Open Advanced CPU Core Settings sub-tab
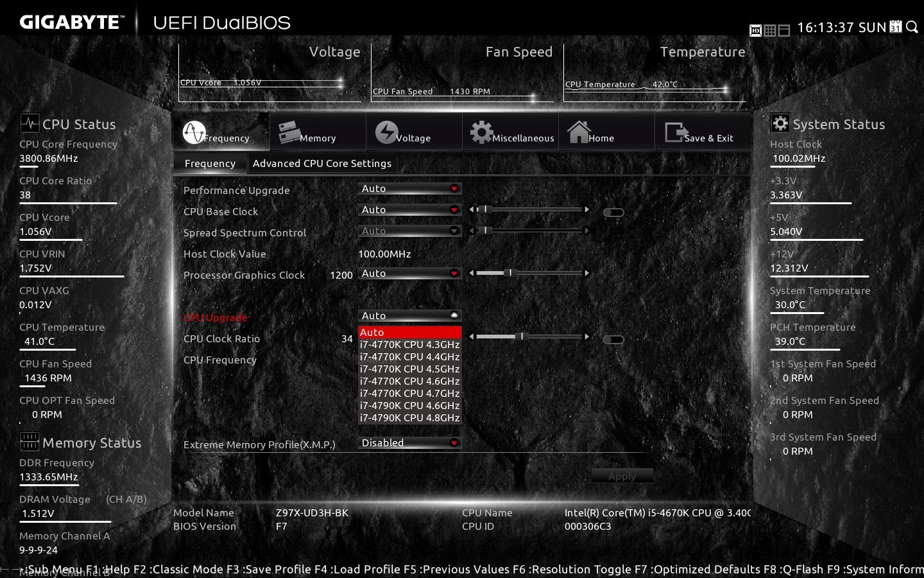 tap(322, 163)
